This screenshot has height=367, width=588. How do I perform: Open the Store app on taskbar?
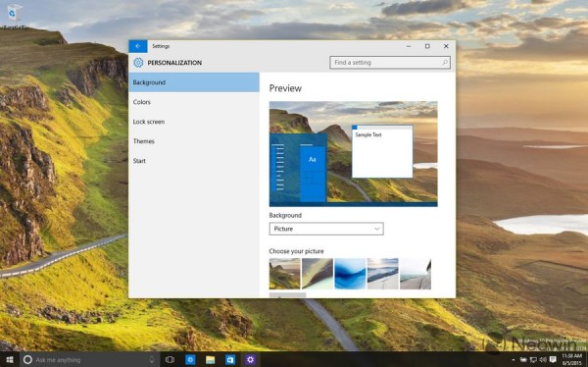click(230, 360)
